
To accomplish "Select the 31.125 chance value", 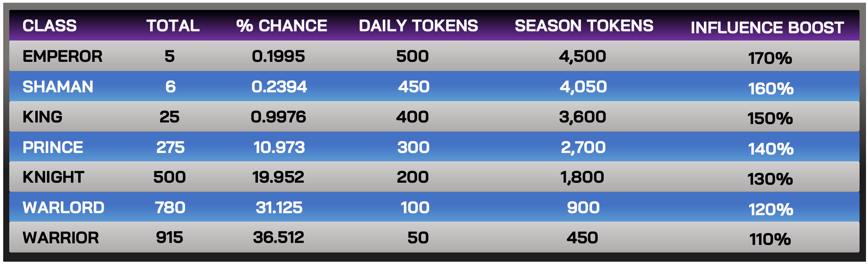I will click(x=279, y=208).
